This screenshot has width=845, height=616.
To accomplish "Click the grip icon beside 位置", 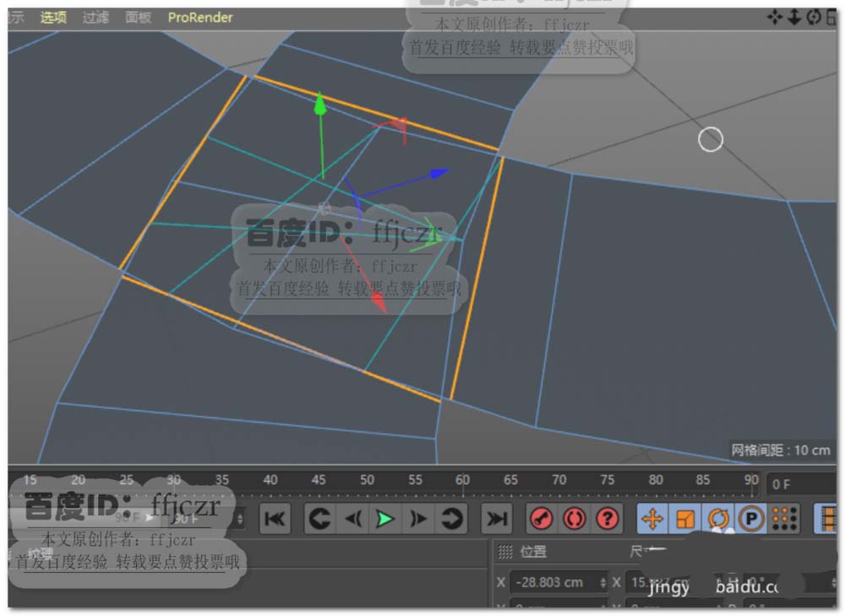I will [505, 552].
